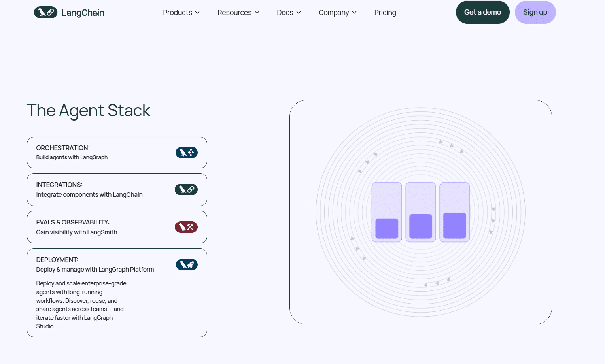Click the Sign up button
The width and height of the screenshot is (605, 364).
tap(535, 12)
